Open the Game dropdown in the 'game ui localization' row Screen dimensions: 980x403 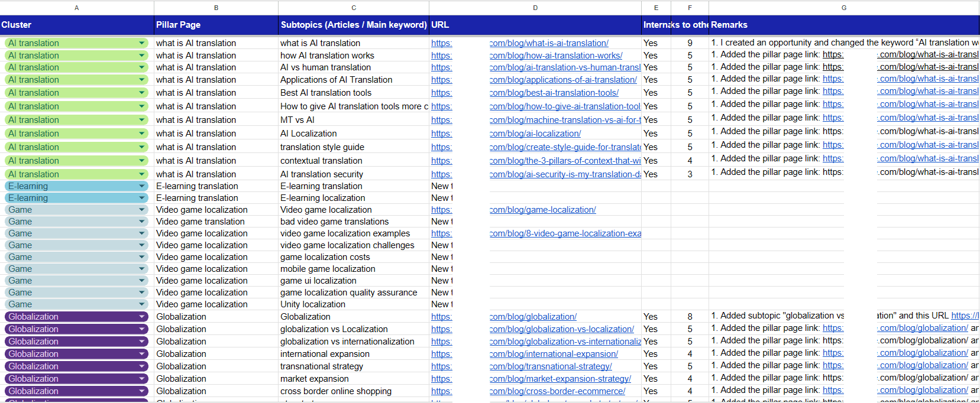[x=142, y=281]
